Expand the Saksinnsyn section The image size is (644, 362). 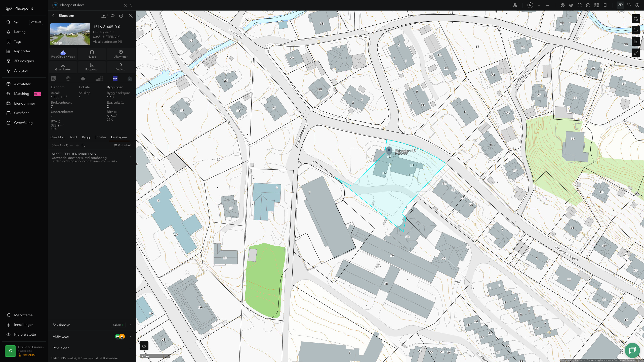(92, 325)
